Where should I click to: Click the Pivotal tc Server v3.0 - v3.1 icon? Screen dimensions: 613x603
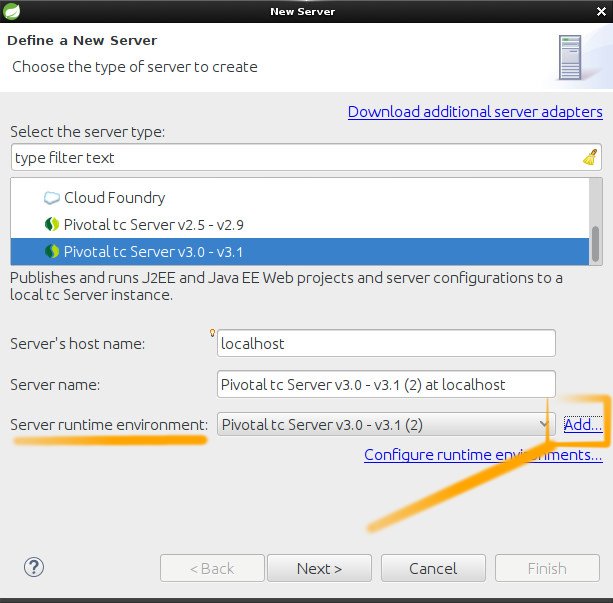click(52, 251)
